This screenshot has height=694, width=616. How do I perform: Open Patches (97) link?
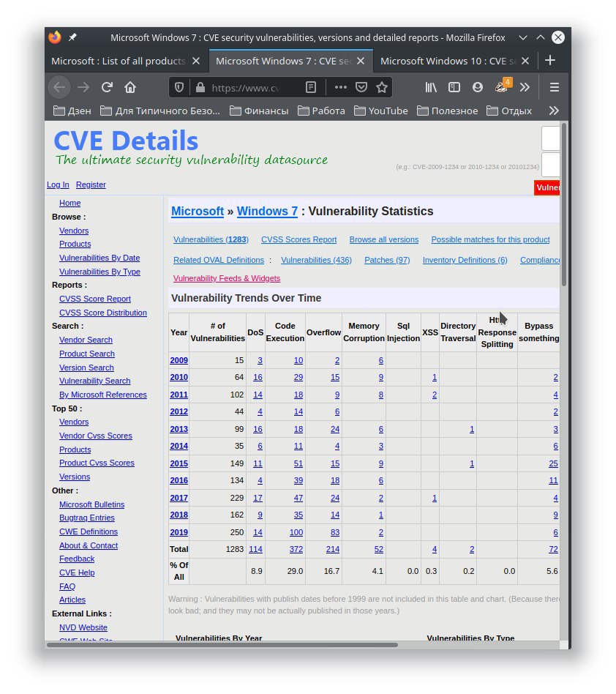[x=387, y=261]
